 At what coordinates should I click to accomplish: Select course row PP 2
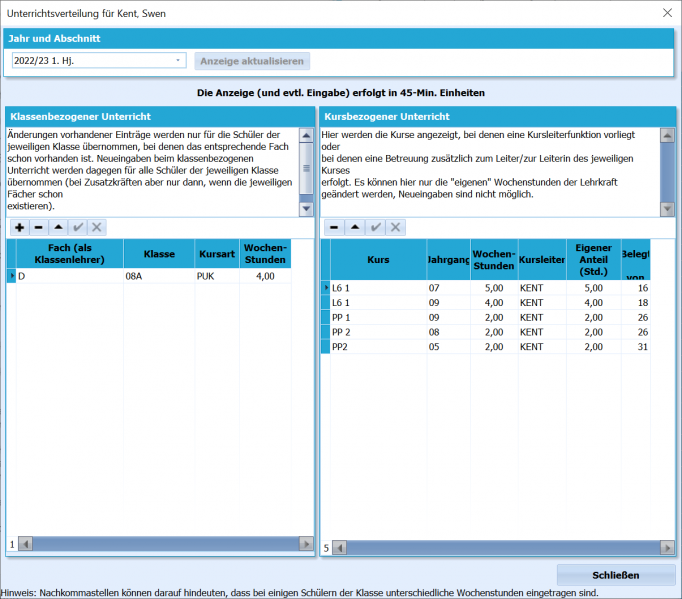(378, 332)
